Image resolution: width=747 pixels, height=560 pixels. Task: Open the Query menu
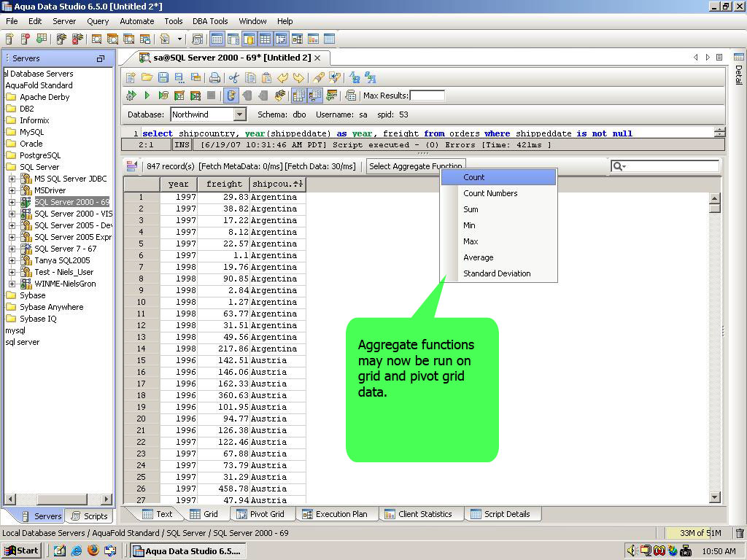tap(98, 21)
